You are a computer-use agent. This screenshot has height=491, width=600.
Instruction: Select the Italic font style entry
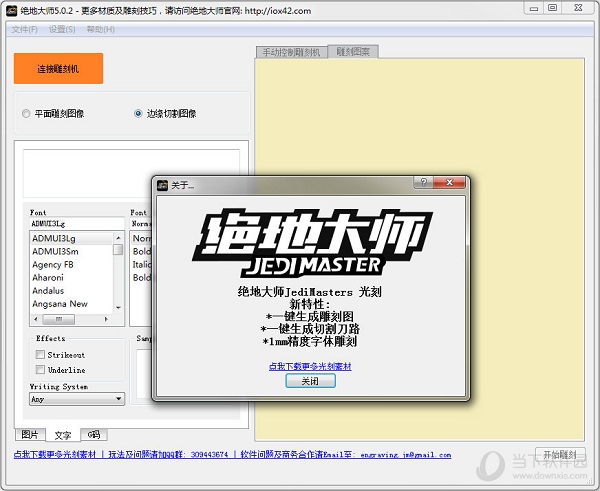click(x=142, y=264)
